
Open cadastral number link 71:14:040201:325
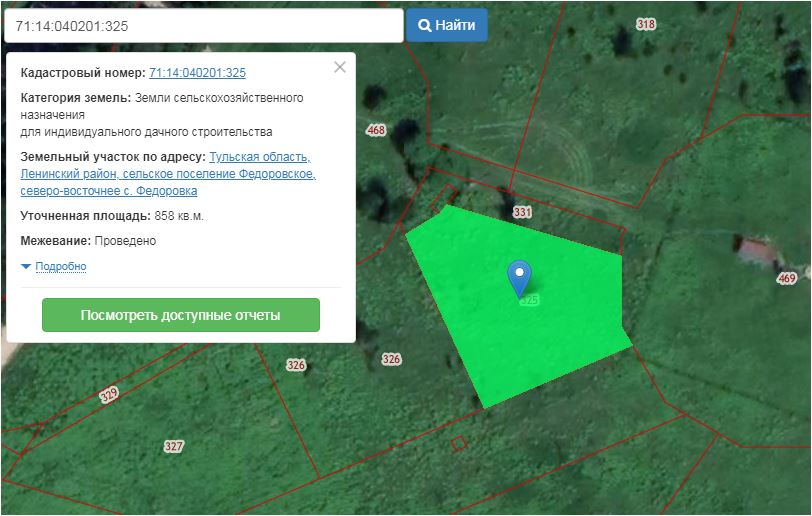(197, 73)
